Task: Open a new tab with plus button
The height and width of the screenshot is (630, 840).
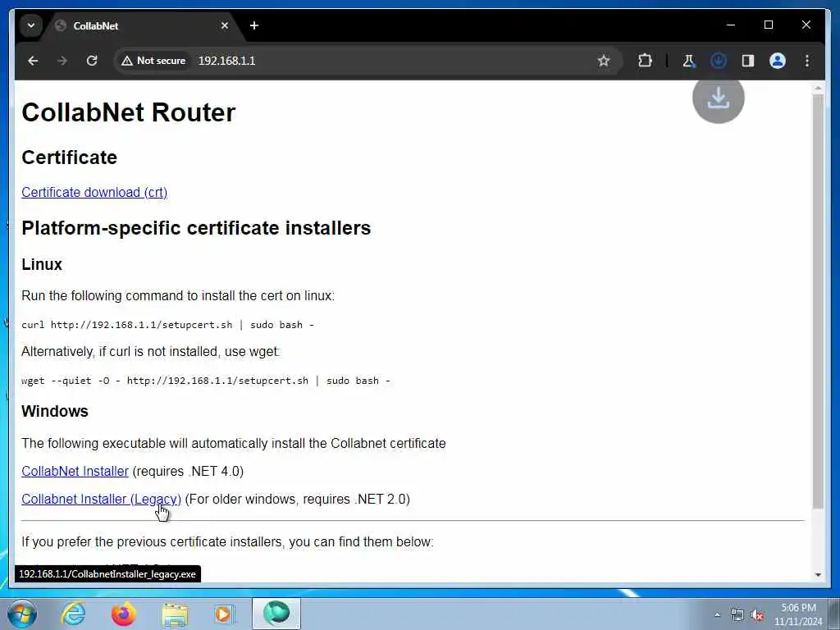Action: pyautogui.click(x=254, y=25)
